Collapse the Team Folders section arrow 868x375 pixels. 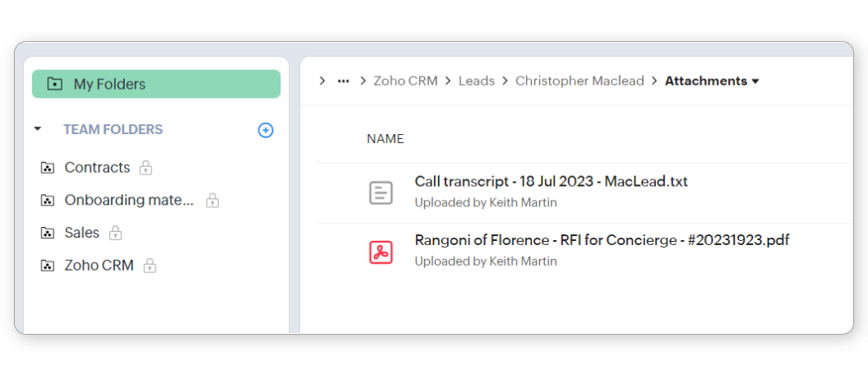point(38,129)
